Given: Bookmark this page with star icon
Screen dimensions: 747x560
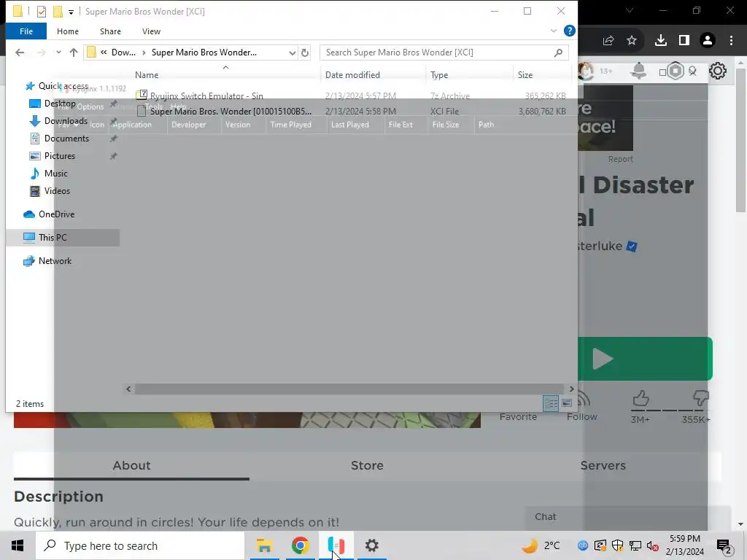Looking at the screenshot, I should click(x=632, y=41).
